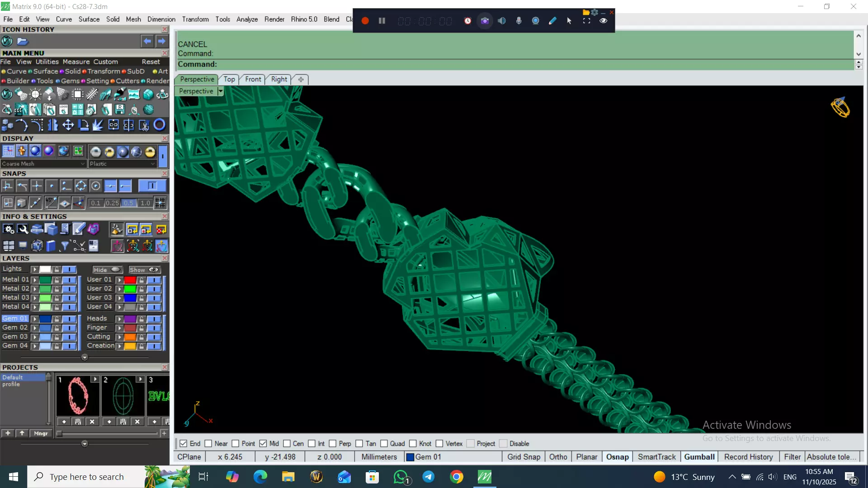868x488 pixels.
Task: Click the center circle snap icon
Action: [x=95, y=186]
